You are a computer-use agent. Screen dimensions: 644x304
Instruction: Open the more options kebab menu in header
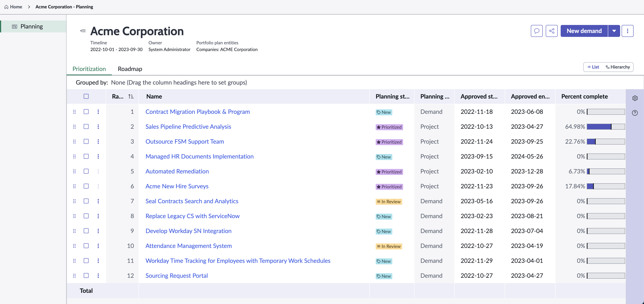point(627,31)
